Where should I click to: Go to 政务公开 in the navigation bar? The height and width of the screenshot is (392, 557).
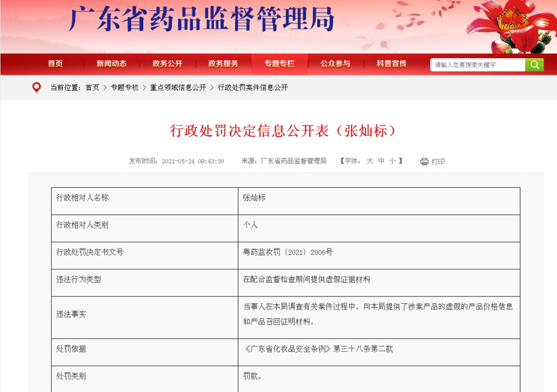coord(167,64)
